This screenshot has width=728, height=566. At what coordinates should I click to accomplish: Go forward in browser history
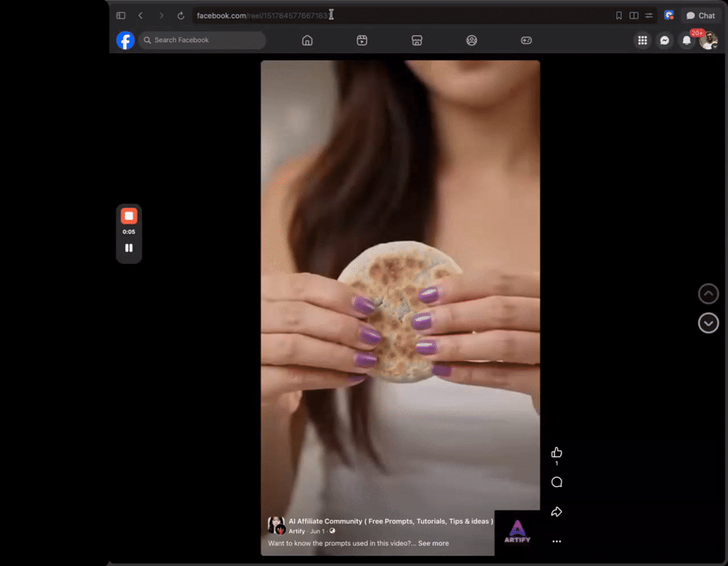[161, 16]
